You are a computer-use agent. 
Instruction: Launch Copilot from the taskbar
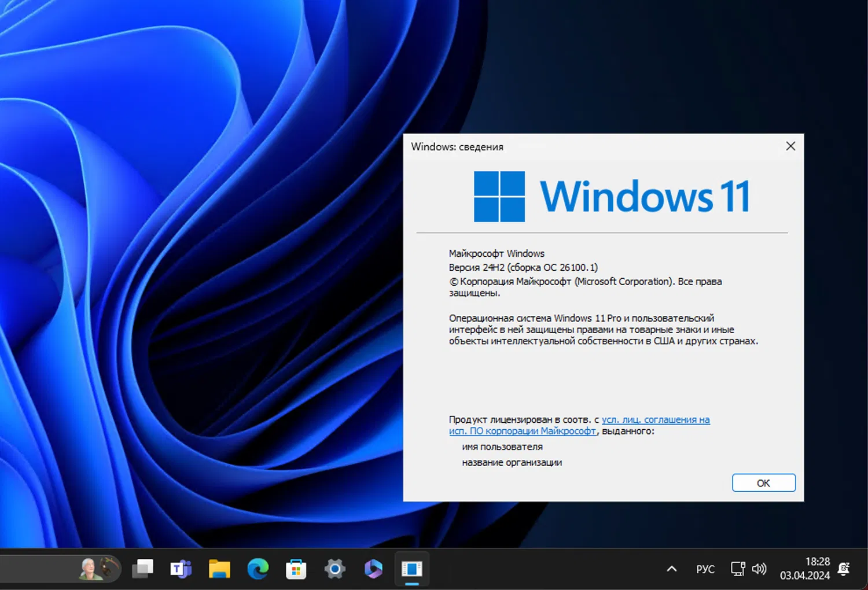(373, 569)
